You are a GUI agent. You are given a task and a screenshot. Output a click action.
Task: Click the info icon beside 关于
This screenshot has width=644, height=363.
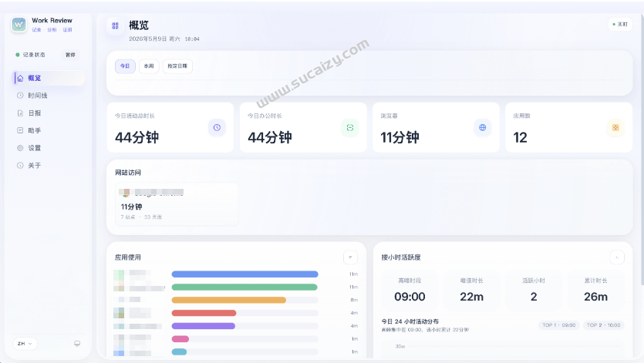tap(20, 165)
